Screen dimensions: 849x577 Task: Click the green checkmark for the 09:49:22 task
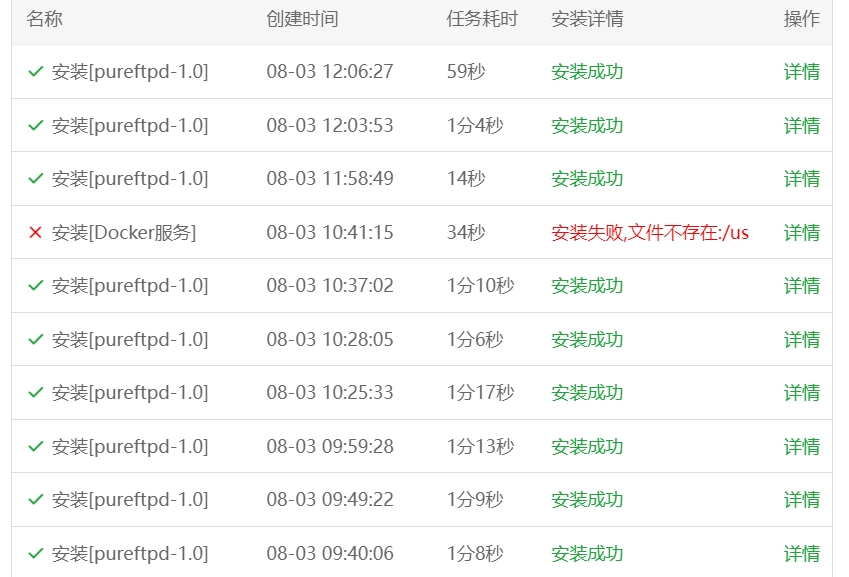(x=36, y=500)
